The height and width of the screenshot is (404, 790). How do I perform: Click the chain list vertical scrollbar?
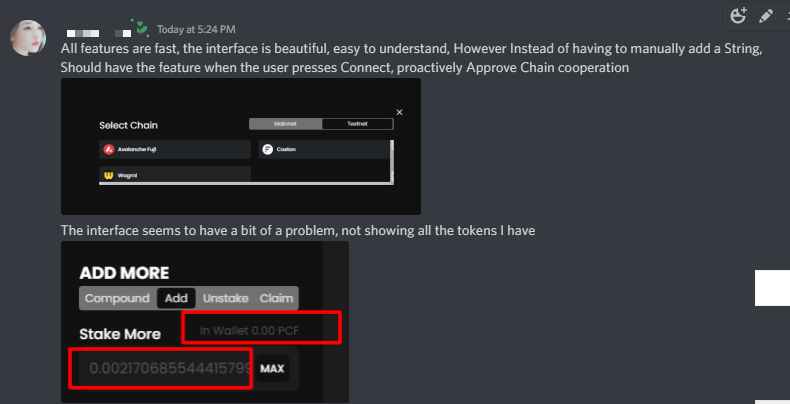coord(391,161)
